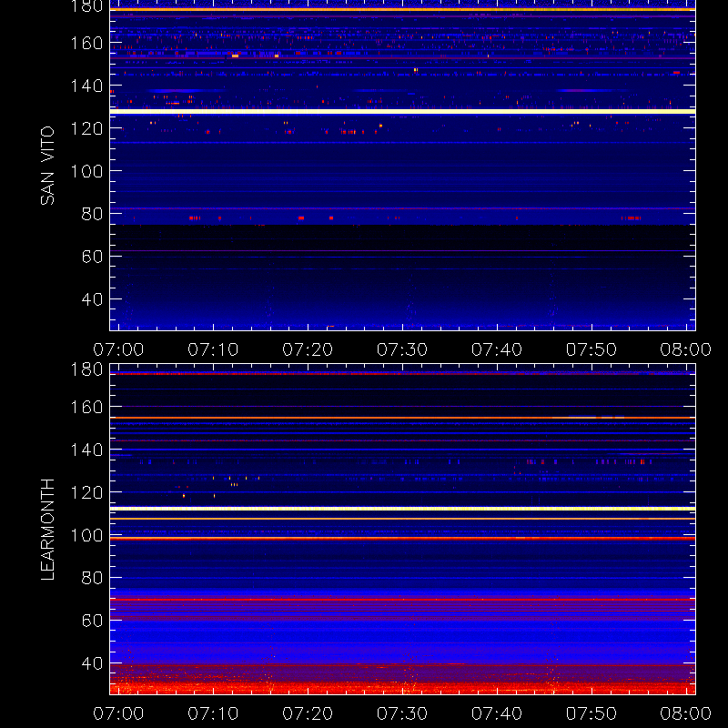This screenshot has width=728, height=728.
Task: Click the SAN VITO axis title
Action: coord(47,166)
